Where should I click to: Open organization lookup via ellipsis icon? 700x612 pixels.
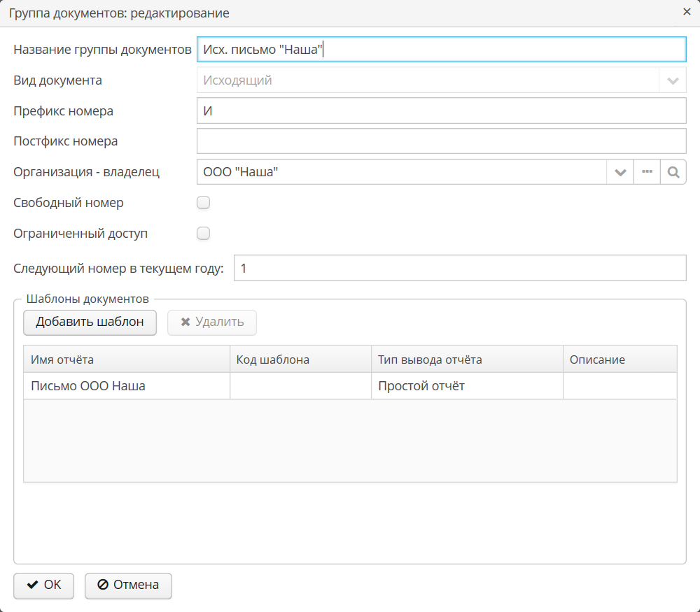coord(646,172)
